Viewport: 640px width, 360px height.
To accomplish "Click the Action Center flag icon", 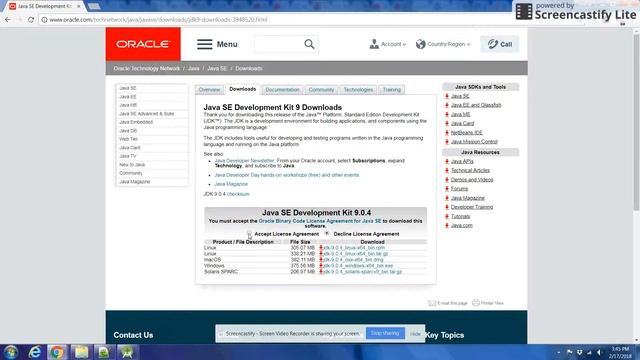I will click(569, 352).
